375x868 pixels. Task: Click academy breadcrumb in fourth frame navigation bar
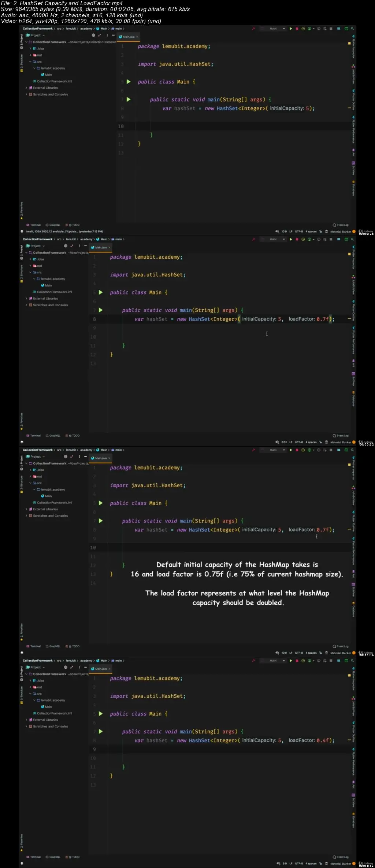(x=86, y=661)
